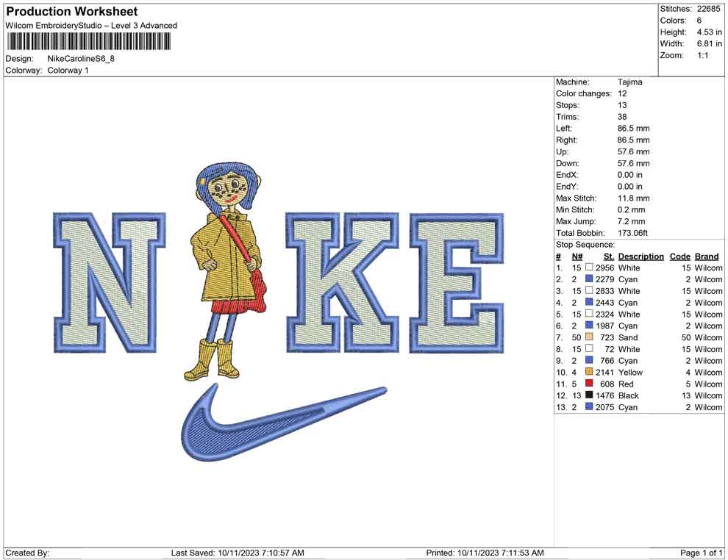Click the Description column header

(640, 256)
